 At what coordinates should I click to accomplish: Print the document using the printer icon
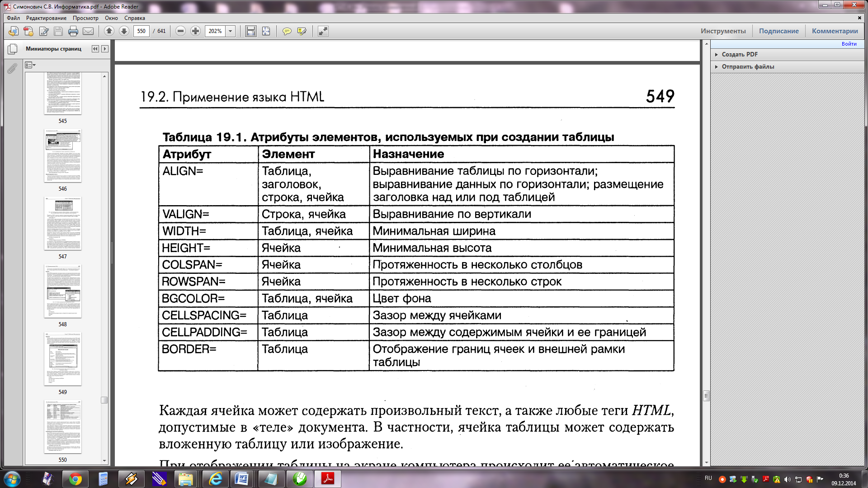click(x=73, y=31)
